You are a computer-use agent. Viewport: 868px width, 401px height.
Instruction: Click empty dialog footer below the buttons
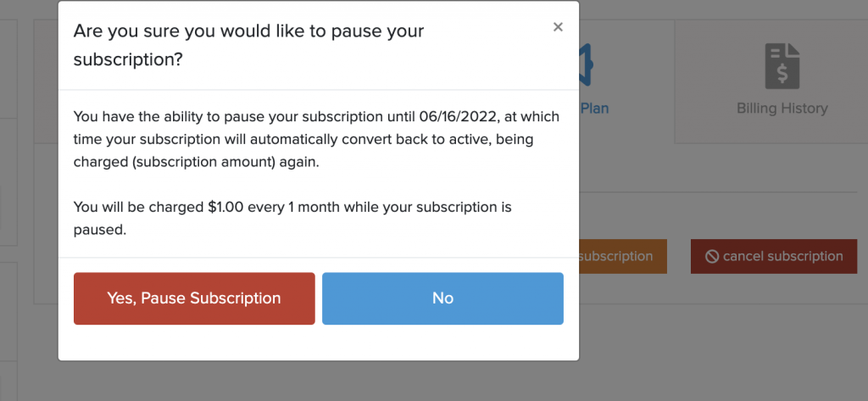[318, 343]
